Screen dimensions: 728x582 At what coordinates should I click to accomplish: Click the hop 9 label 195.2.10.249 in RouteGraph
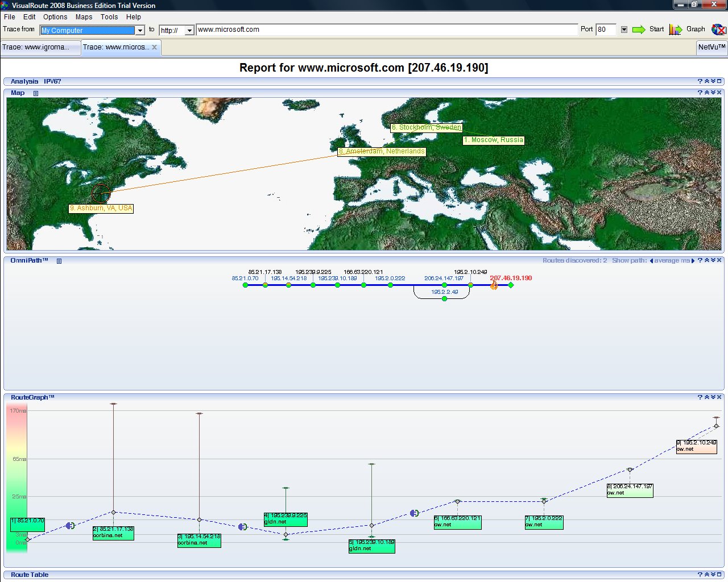coord(697,446)
